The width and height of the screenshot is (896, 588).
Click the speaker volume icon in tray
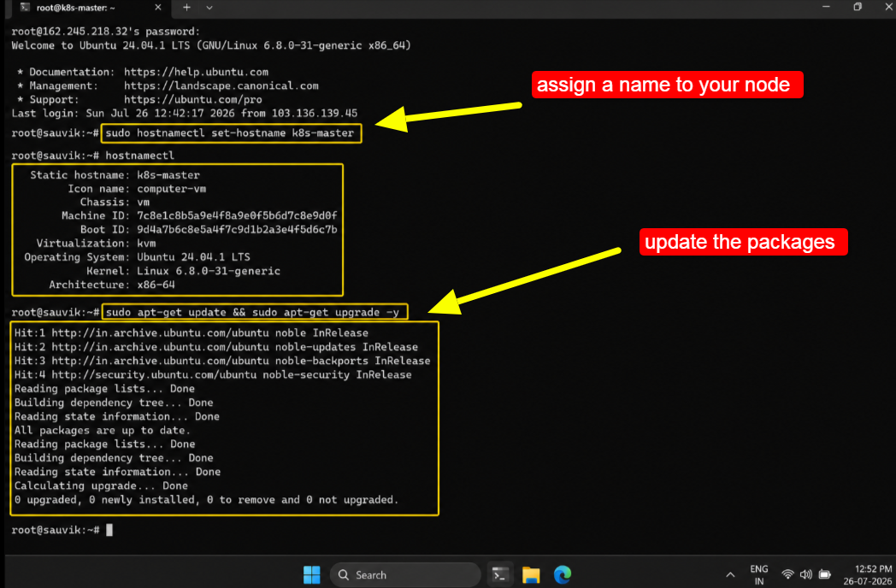[805, 574]
